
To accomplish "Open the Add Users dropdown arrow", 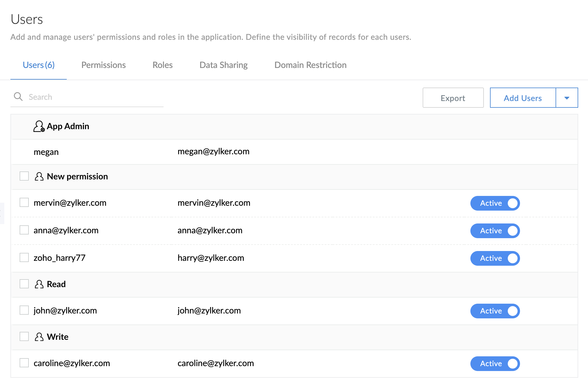I will [x=567, y=98].
